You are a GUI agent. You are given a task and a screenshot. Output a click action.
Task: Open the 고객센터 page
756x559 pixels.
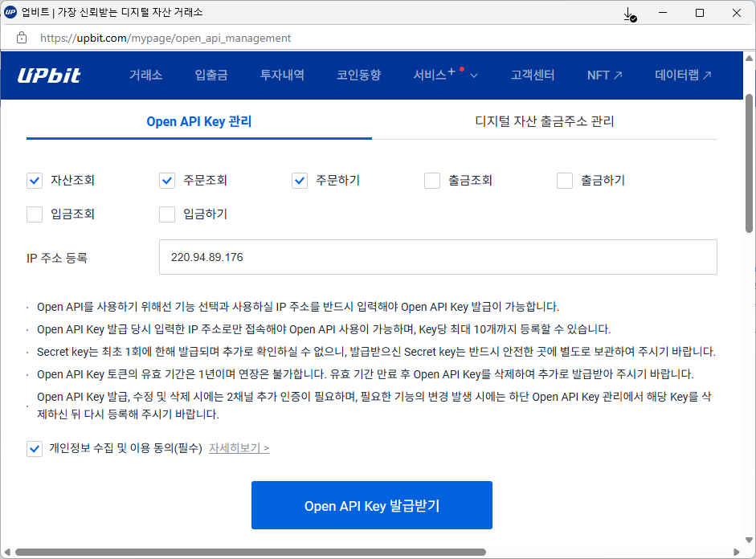[x=533, y=75]
